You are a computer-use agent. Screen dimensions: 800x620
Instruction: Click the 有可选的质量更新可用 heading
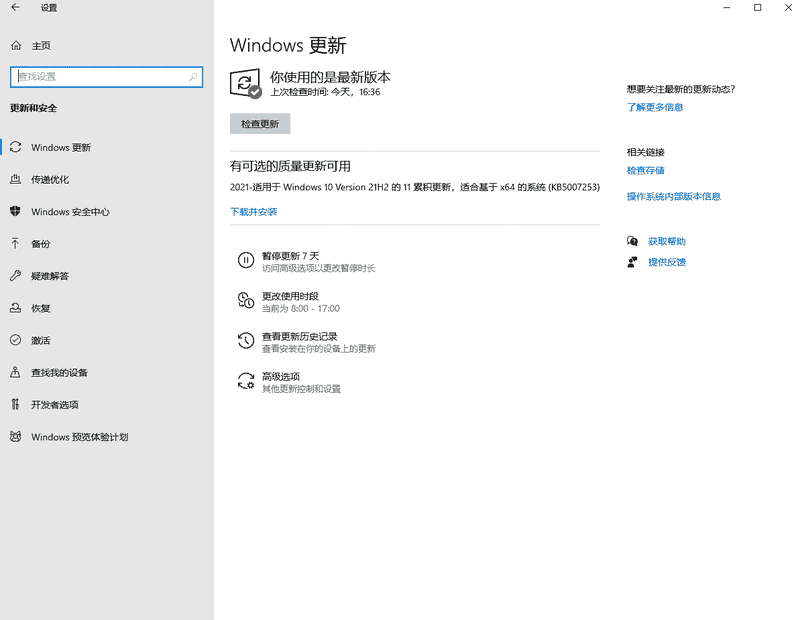(x=290, y=166)
